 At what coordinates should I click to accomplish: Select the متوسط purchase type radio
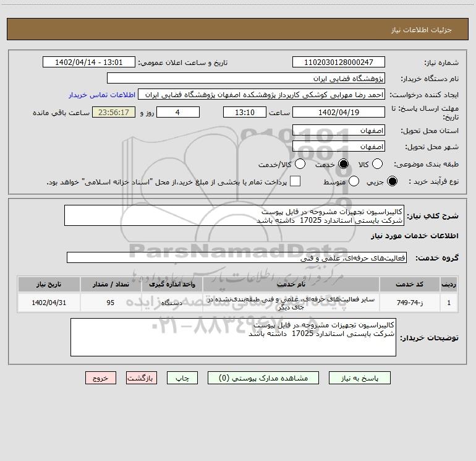click(x=354, y=181)
